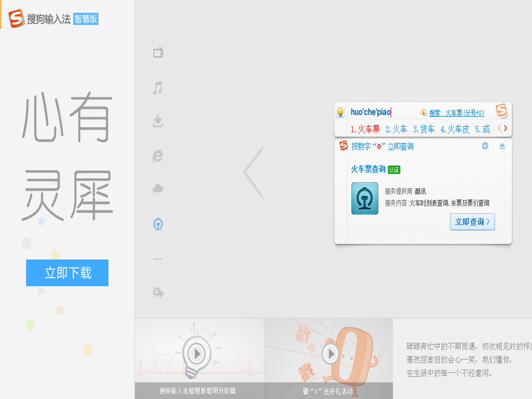Select the TV video feature icon
The width and height of the screenshot is (532, 399).
coord(158,52)
